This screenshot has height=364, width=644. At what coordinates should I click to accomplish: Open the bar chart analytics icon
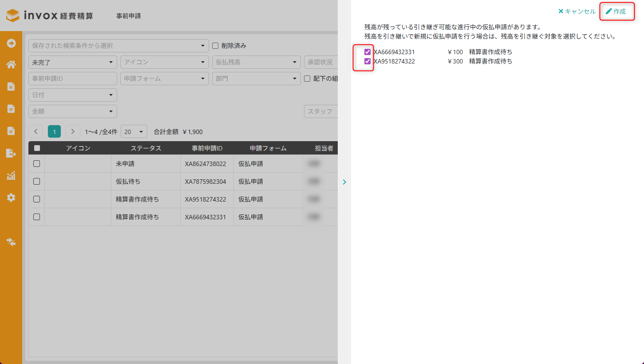tap(11, 175)
